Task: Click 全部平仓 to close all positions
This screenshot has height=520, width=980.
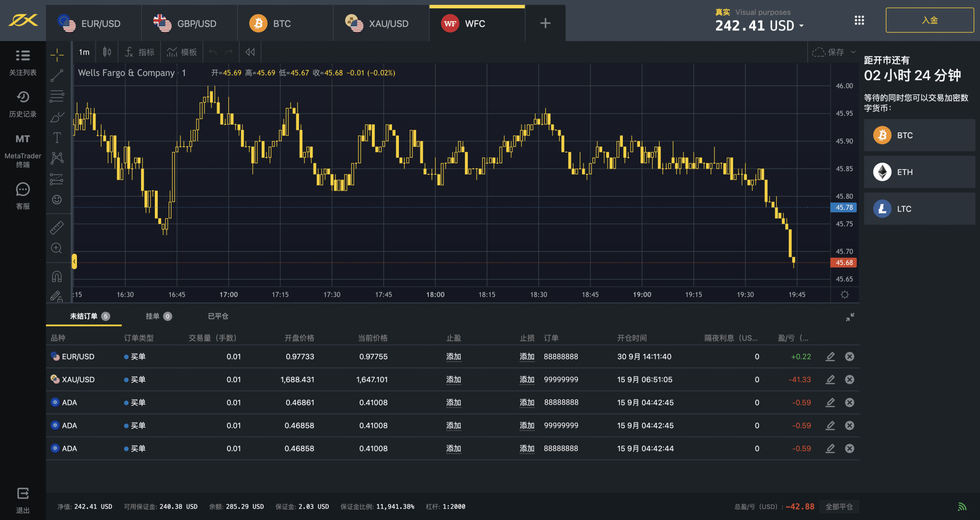Action: pyautogui.click(x=839, y=506)
